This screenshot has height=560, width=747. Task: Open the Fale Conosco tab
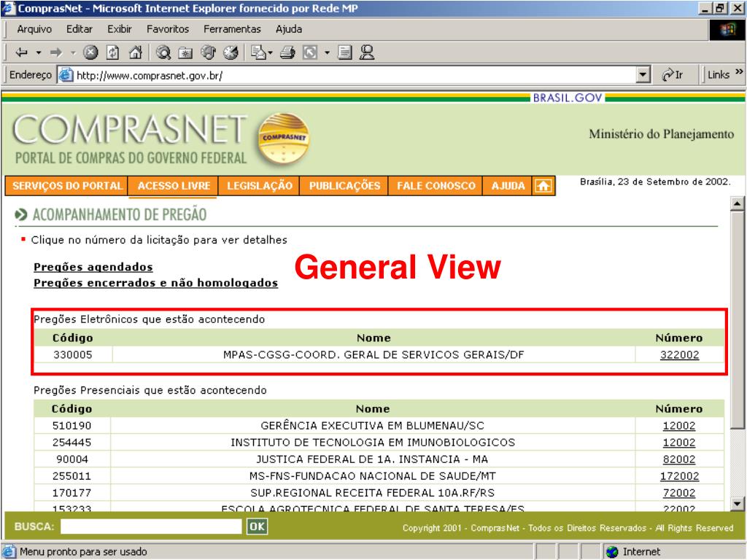click(x=436, y=186)
